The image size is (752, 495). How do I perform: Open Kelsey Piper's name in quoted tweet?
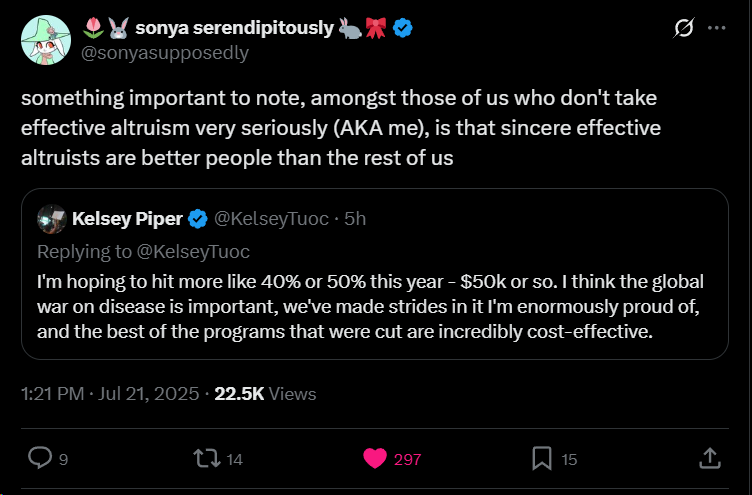click(x=126, y=219)
